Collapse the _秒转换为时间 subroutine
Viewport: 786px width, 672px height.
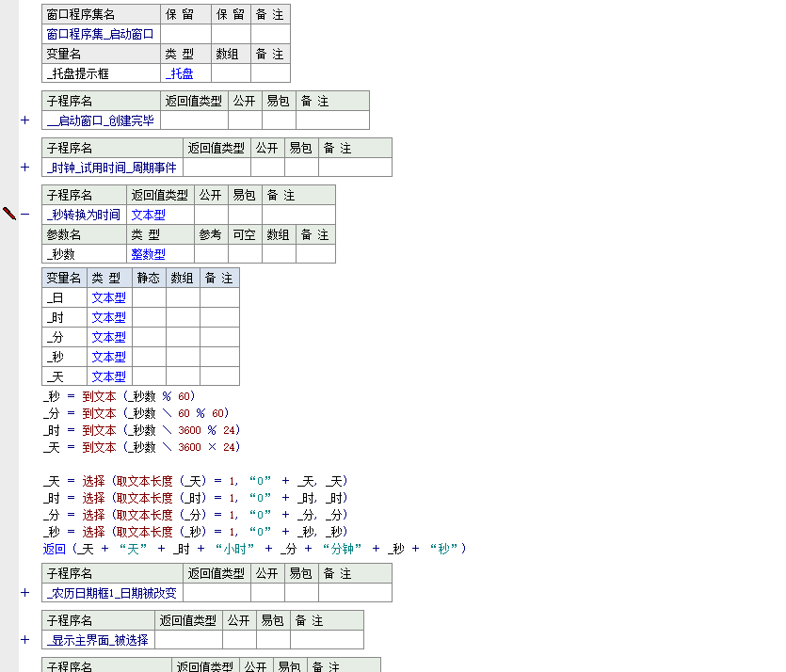(x=25, y=215)
